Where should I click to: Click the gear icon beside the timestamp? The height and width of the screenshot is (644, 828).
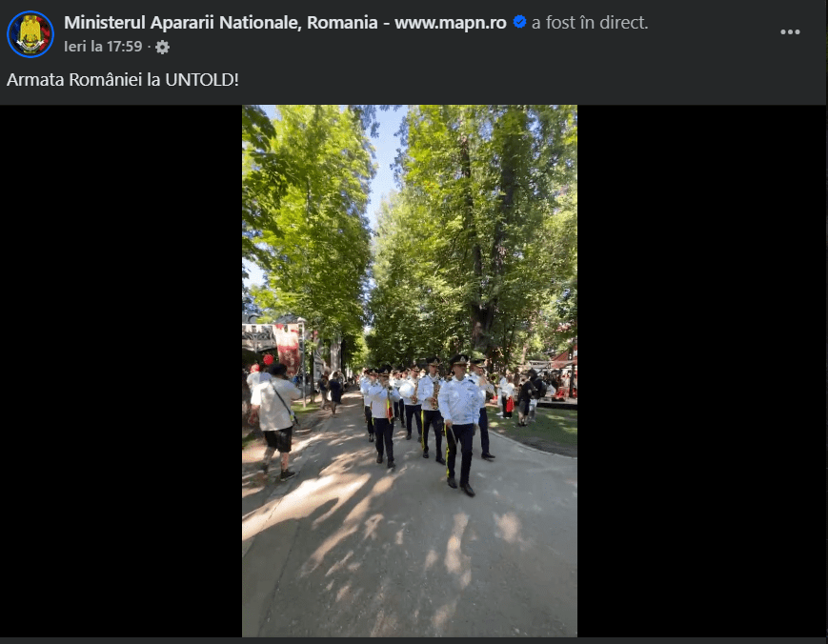pyautogui.click(x=163, y=48)
